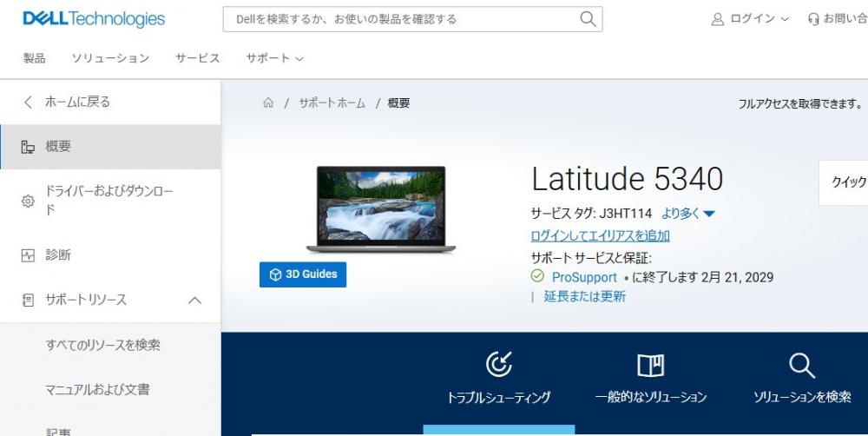Click ホームに戻る link
868x436 pixels.
tap(77, 102)
